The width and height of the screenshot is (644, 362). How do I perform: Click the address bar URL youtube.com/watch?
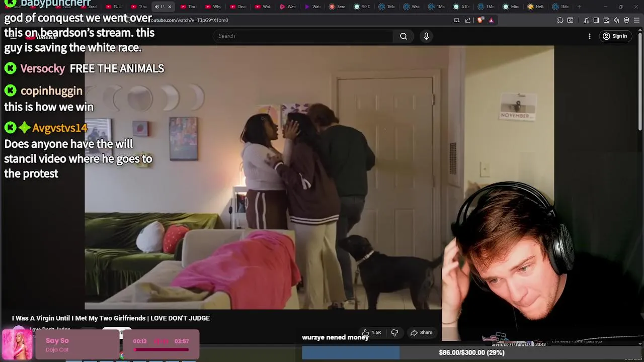click(189, 20)
